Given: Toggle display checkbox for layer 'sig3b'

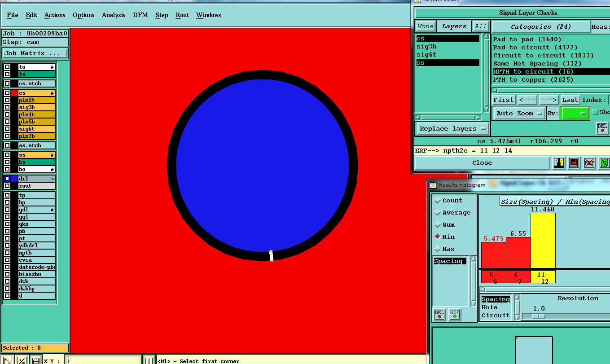Looking at the screenshot, I should tap(7, 107).
